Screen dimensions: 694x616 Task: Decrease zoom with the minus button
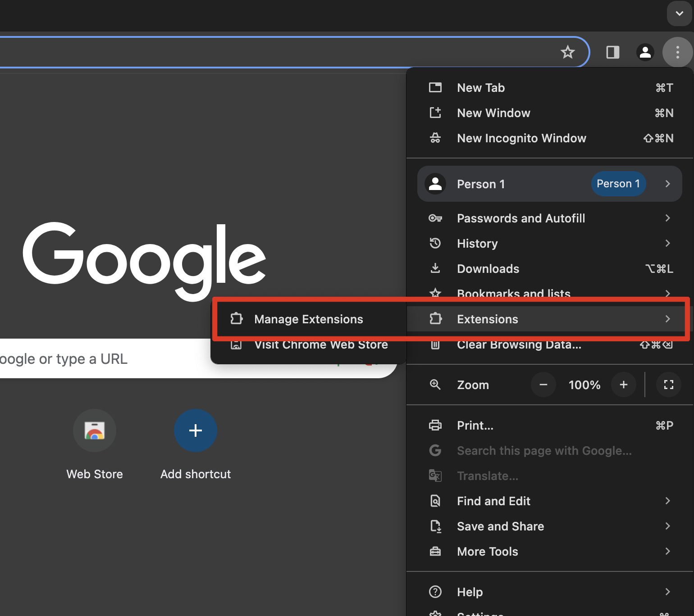(543, 385)
